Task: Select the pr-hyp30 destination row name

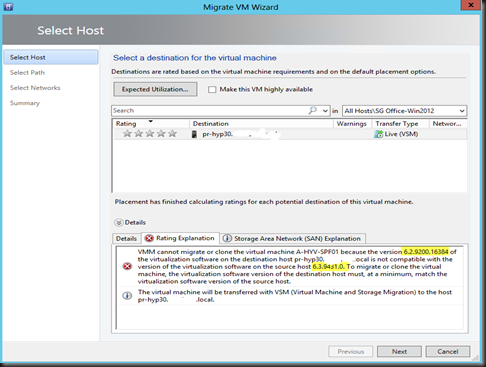Action: point(218,134)
